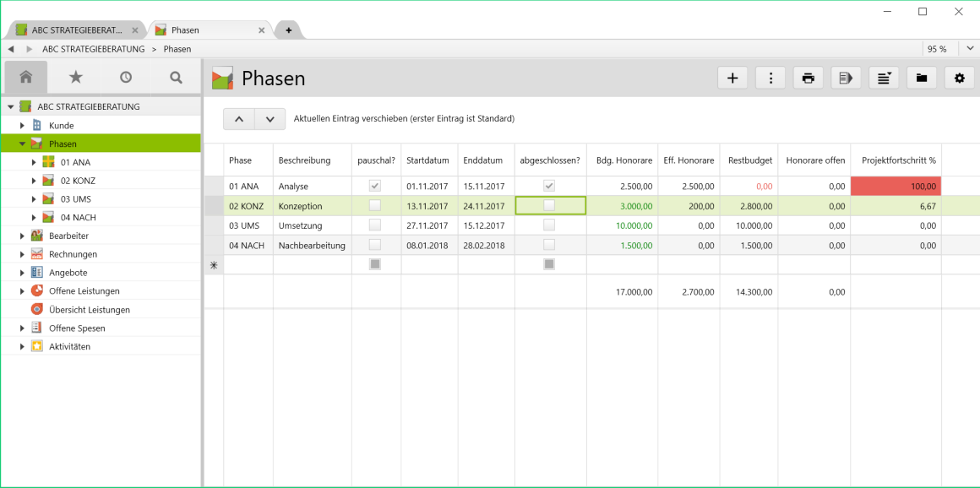Expand the Kunde tree node
980x488 pixels.
[23, 126]
